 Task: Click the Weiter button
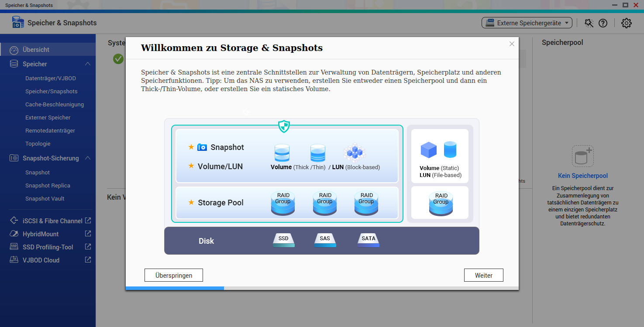[483, 275]
